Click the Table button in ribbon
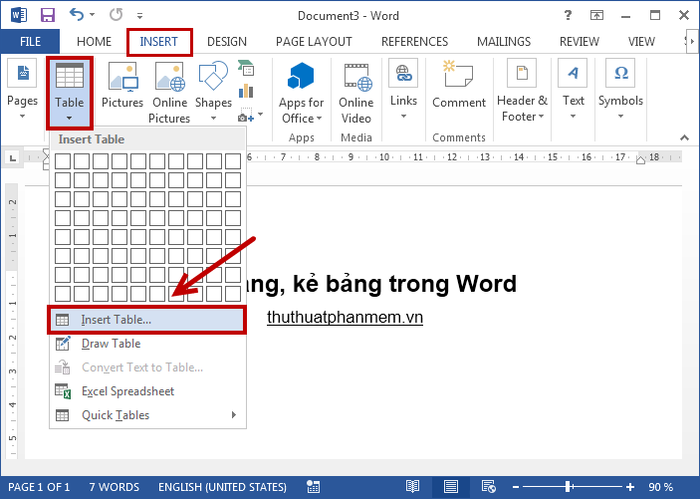This screenshot has height=499, width=700. 70,92
